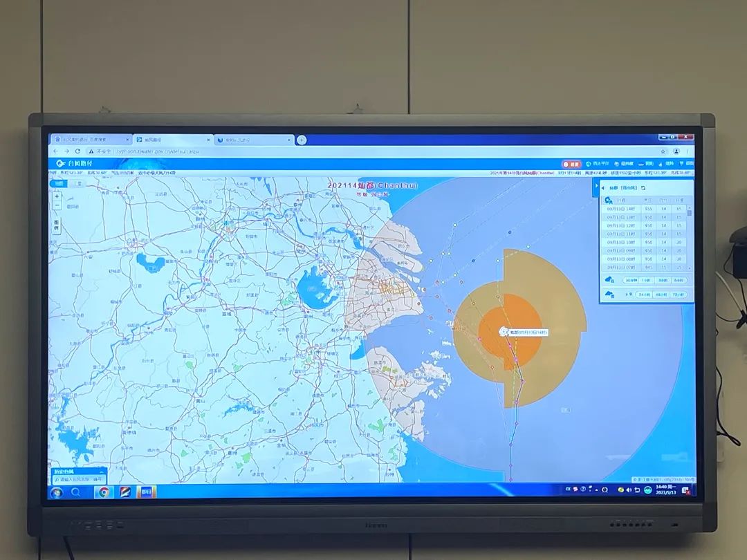
Task: Open the orange taskbar app icon
Action: [146, 492]
